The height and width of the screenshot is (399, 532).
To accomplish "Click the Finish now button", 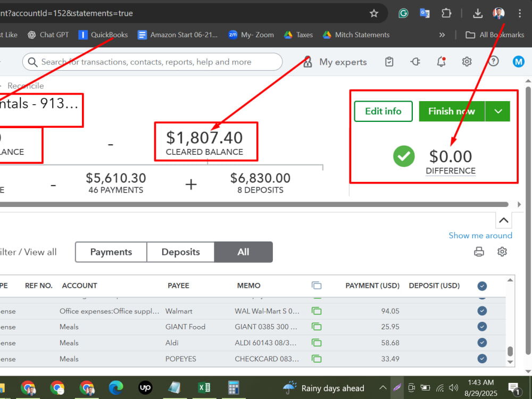I will (452, 111).
